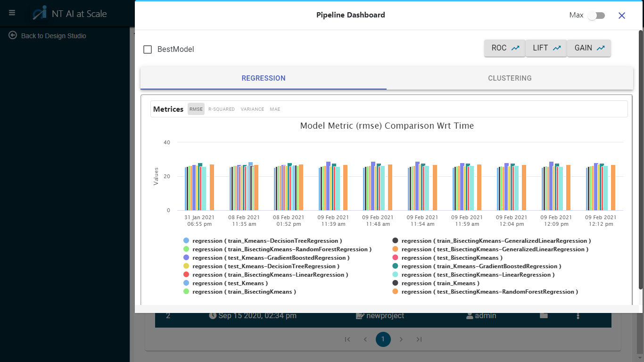
Task: Select the MAE metric option
Action: pos(275,109)
